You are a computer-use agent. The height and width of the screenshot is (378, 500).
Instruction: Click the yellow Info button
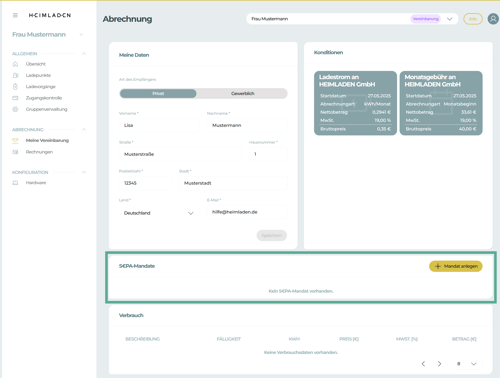(473, 19)
